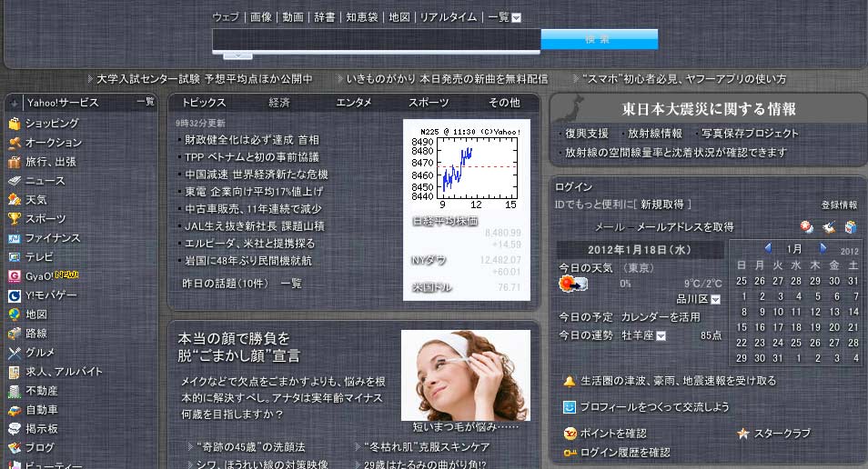Expand the 一覧 dropdown beside search tabs
The width and height of the screenshot is (868, 469).
517,17
